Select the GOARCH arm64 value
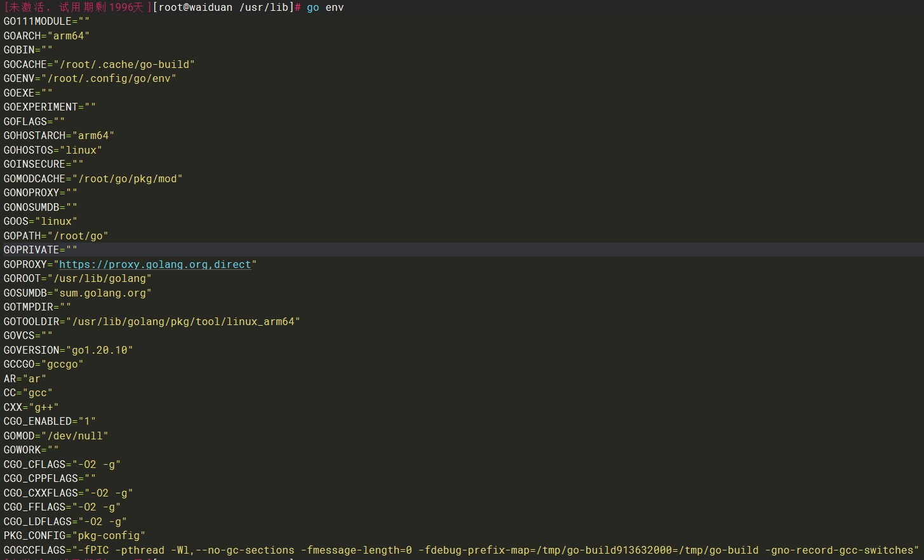The image size is (924, 560). pyautogui.click(x=69, y=36)
